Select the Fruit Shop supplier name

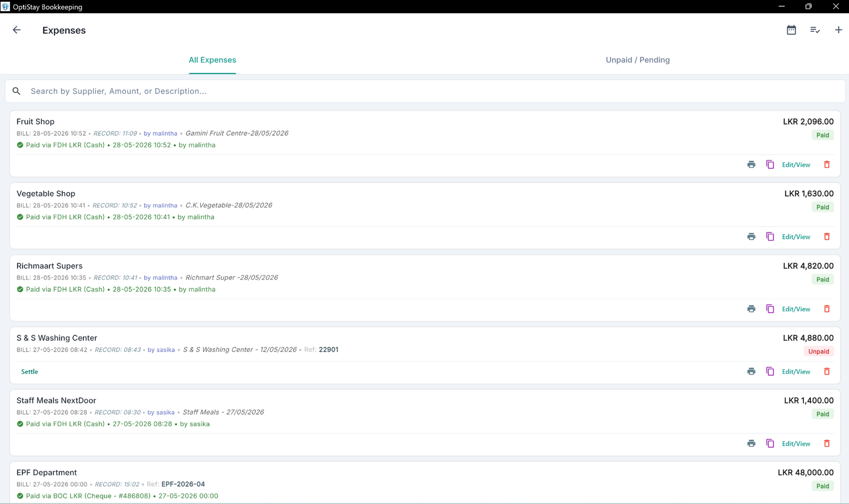36,121
